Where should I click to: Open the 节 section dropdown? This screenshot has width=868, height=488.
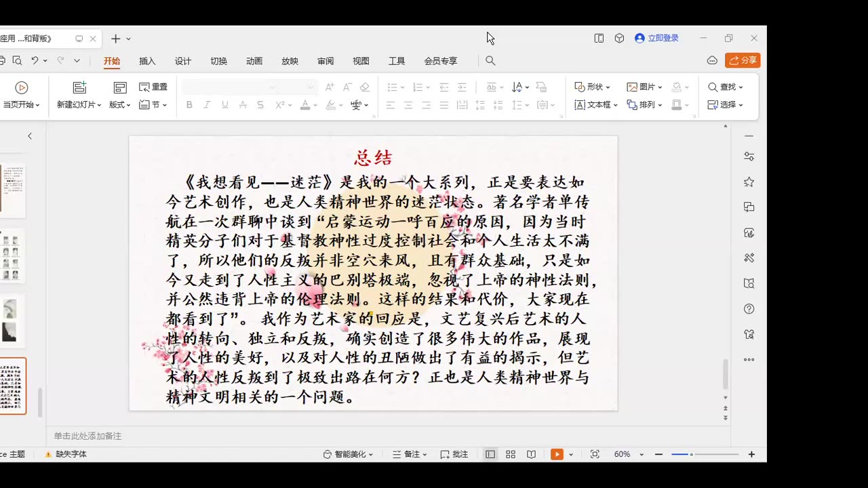pyautogui.click(x=153, y=105)
